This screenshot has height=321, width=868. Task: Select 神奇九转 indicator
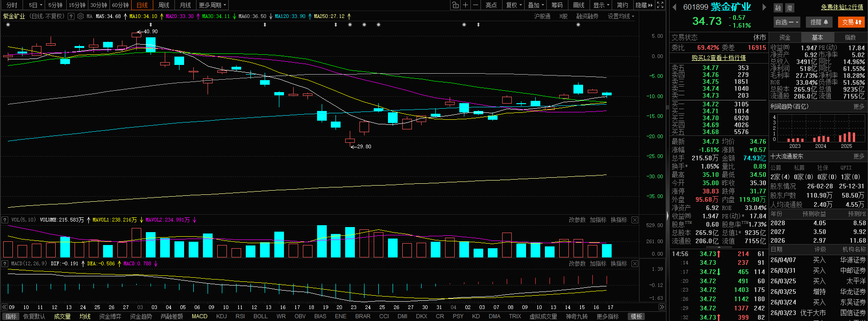point(577,316)
